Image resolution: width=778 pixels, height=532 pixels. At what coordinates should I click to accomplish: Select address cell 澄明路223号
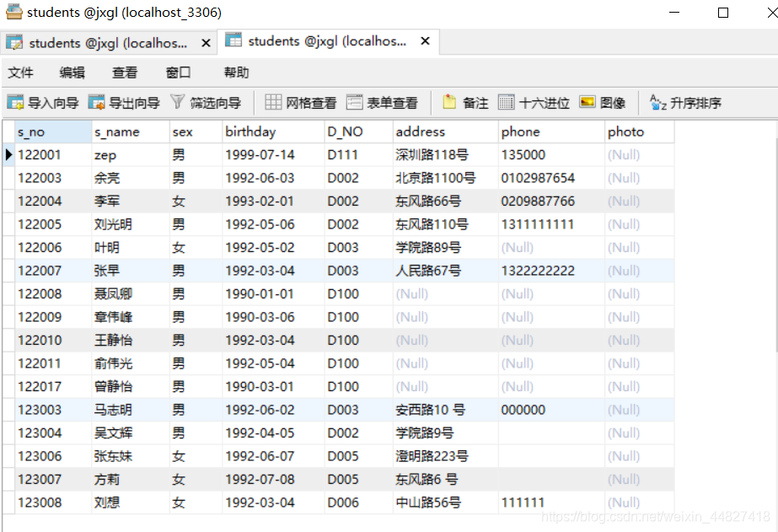pyautogui.click(x=446, y=456)
